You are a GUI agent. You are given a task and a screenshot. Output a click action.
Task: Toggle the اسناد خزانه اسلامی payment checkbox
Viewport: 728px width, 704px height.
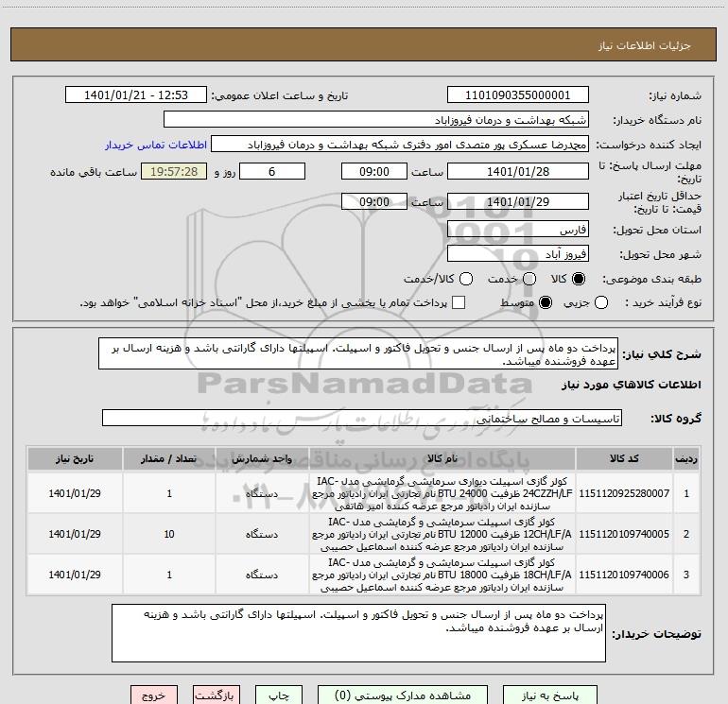tap(459, 302)
